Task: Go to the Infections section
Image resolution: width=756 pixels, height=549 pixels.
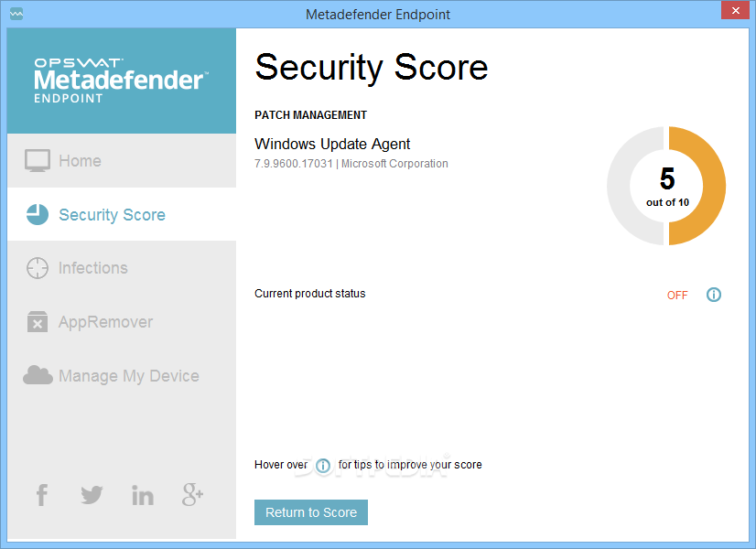Action: pyautogui.click(x=122, y=268)
